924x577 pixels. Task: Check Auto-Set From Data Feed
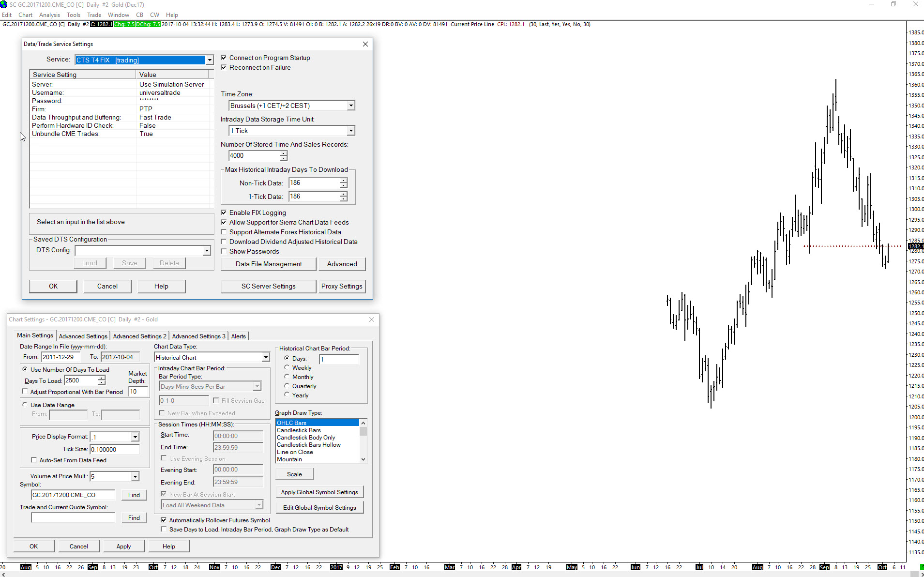pyautogui.click(x=34, y=460)
